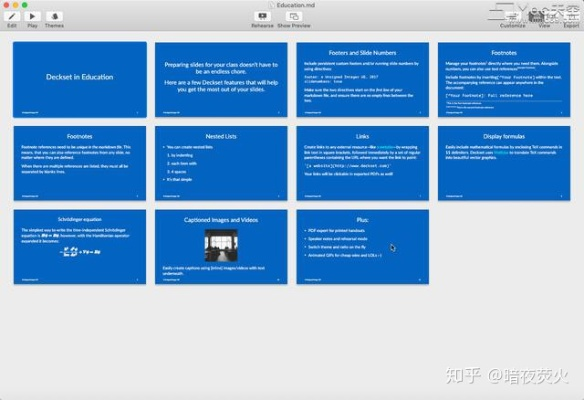Select the 'Nested Lists' slide
The height and width of the screenshot is (400, 584).
(221, 163)
